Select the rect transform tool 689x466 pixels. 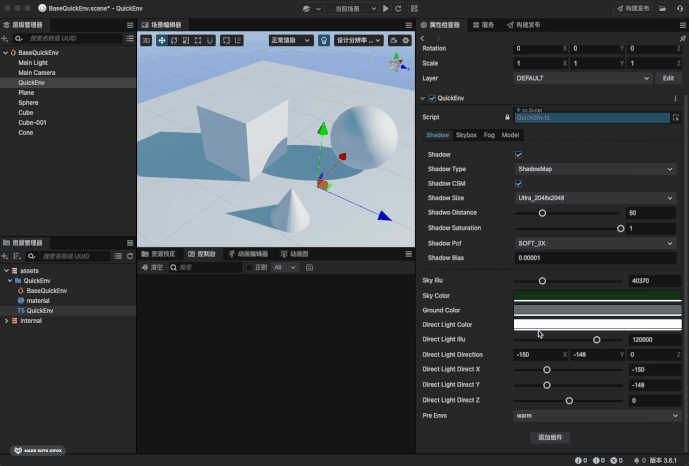(x=198, y=40)
